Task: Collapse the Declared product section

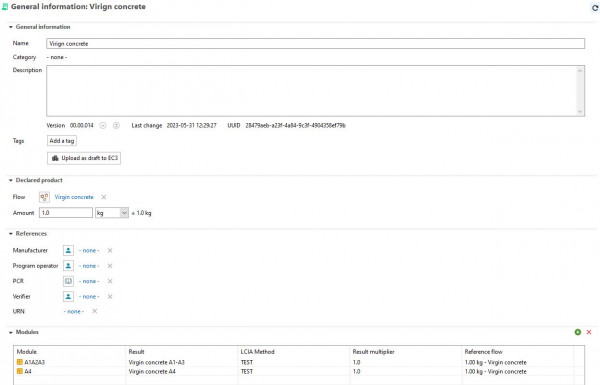Action: point(11,180)
